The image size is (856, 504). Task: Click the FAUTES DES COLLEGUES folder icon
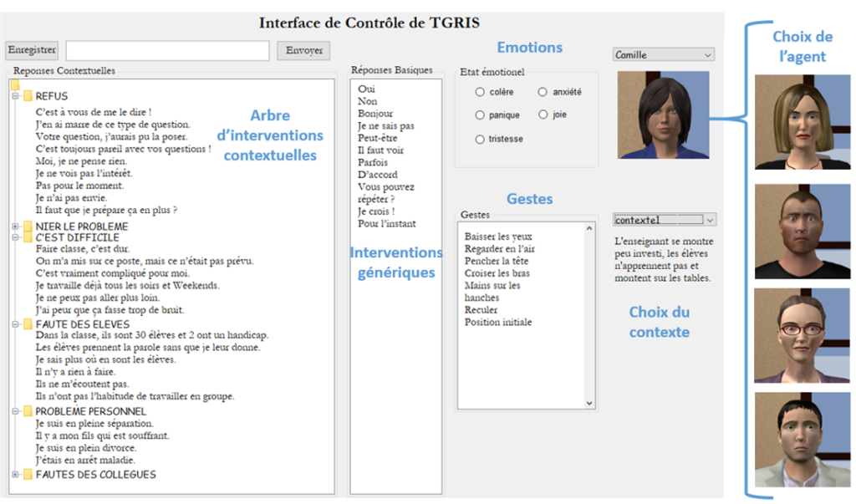coord(28,475)
